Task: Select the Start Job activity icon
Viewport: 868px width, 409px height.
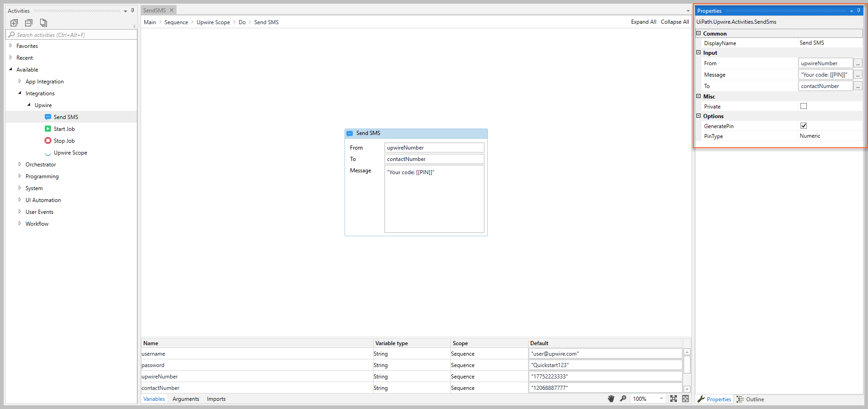Action: (x=48, y=129)
